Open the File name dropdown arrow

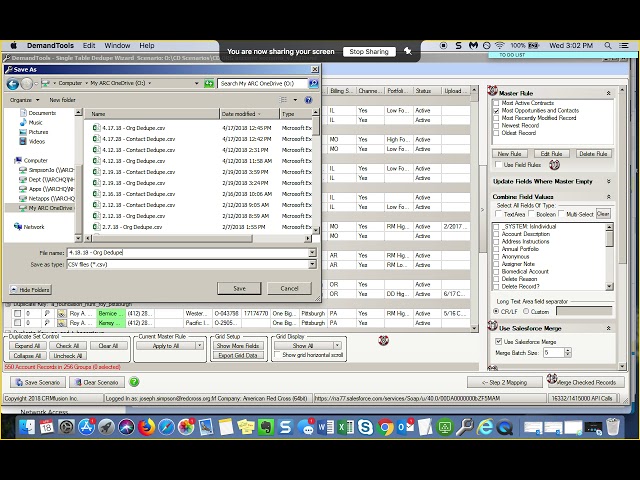coord(312,253)
